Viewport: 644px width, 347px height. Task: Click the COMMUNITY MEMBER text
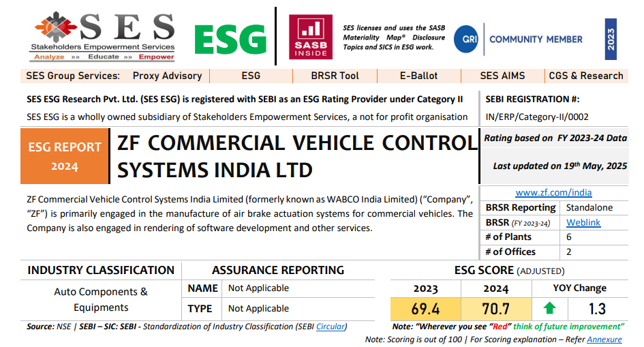(536, 40)
